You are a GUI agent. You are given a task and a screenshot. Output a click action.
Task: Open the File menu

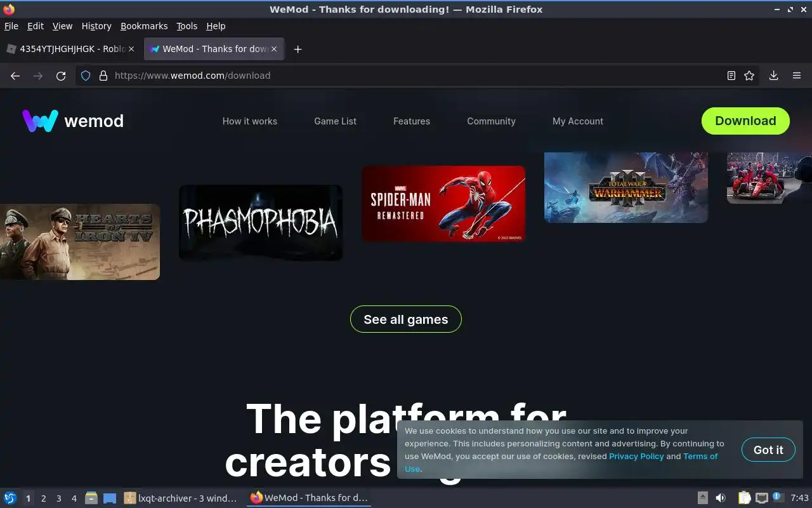(11, 26)
